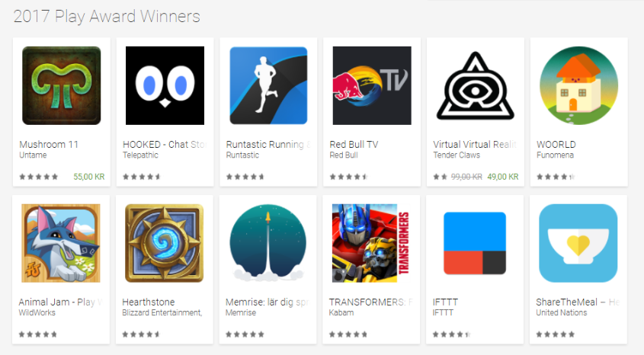Click the TRANSFORMERS game artwork
The height and width of the screenshot is (355, 644).
click(x=371, y=243)
